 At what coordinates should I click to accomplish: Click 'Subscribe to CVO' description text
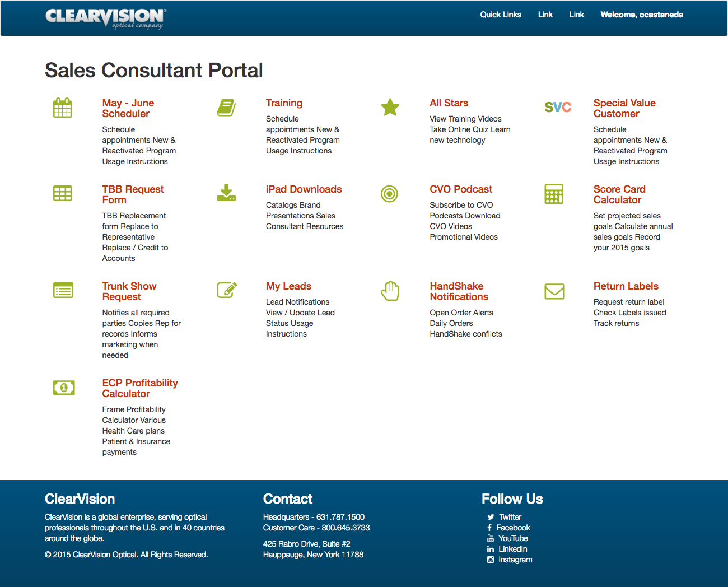coord(461,205)
